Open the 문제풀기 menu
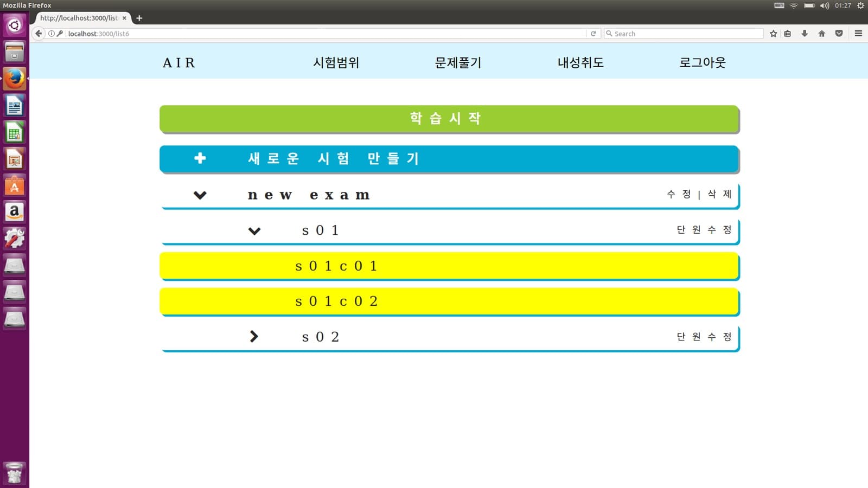 pyautogui.click(x=458, y=62)
